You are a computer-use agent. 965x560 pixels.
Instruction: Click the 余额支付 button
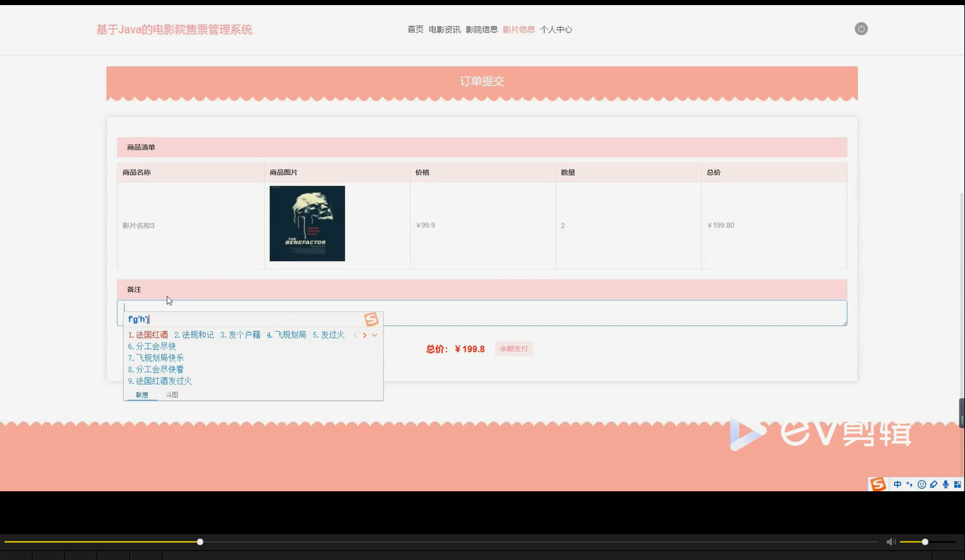coord(514,349)
